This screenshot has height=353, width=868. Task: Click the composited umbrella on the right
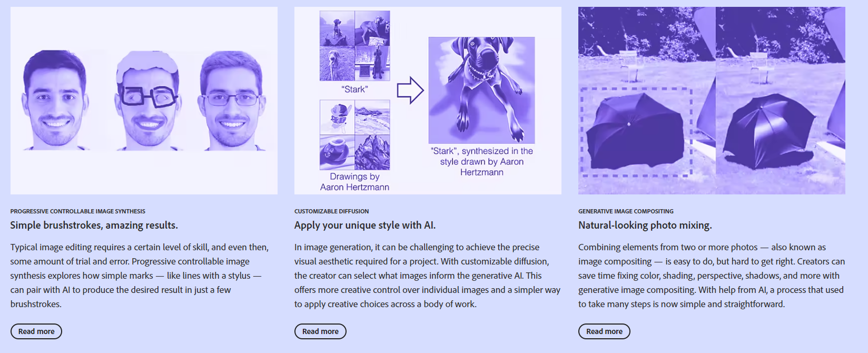(x=769, y=131)
